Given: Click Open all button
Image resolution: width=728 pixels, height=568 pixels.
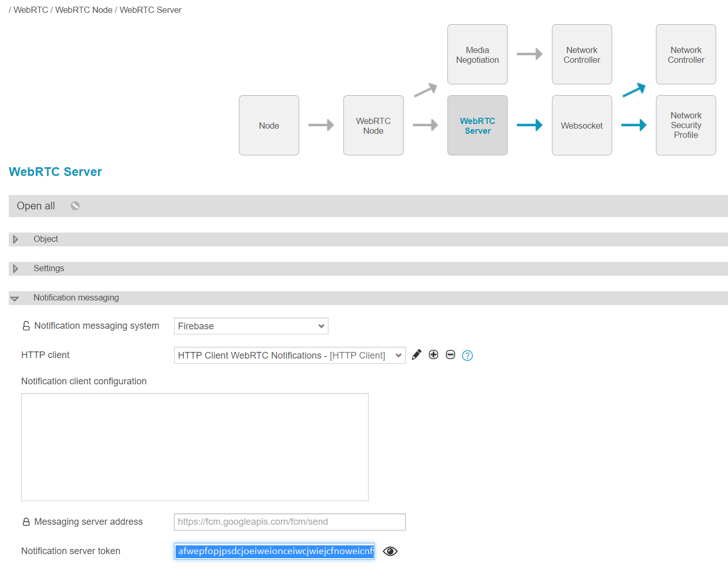Looking at the screenshot, I should tap(36, 206).
